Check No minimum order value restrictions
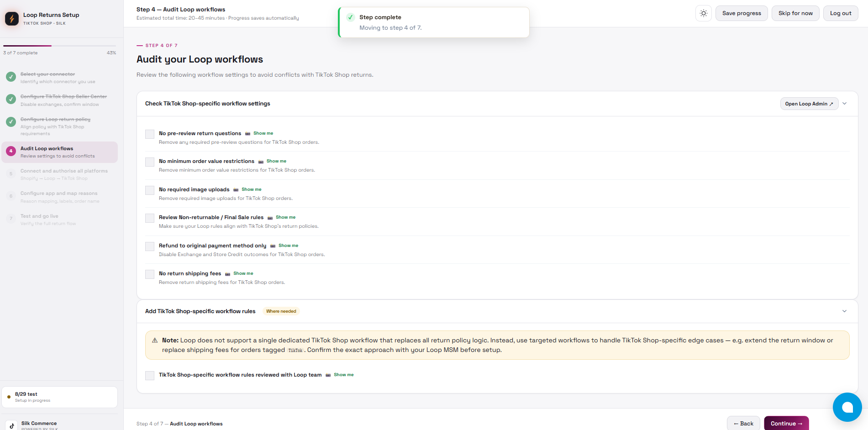The height and width of the screenshot is (430, 868). (x=150, y=162)
